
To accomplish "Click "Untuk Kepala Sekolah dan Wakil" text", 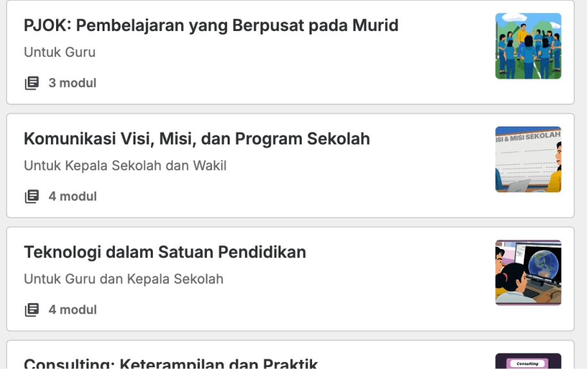I will (x=125, y=166).
